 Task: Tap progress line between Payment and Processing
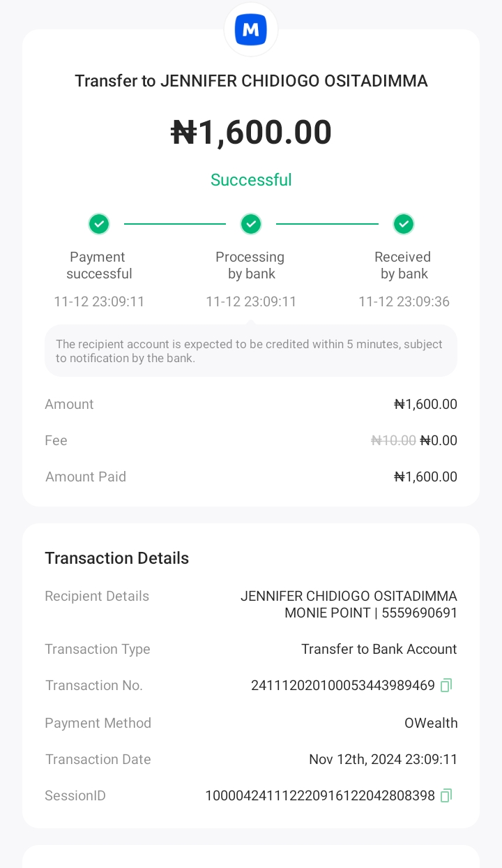175,224
